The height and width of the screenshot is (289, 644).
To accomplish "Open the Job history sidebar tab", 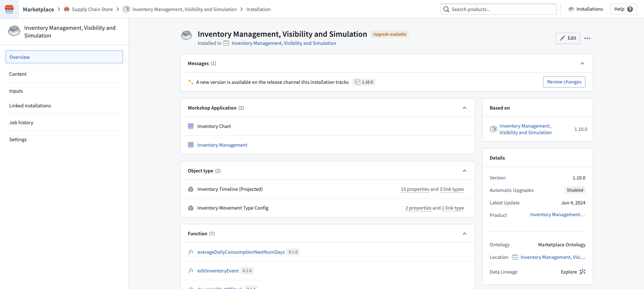I will coord(64,122).
